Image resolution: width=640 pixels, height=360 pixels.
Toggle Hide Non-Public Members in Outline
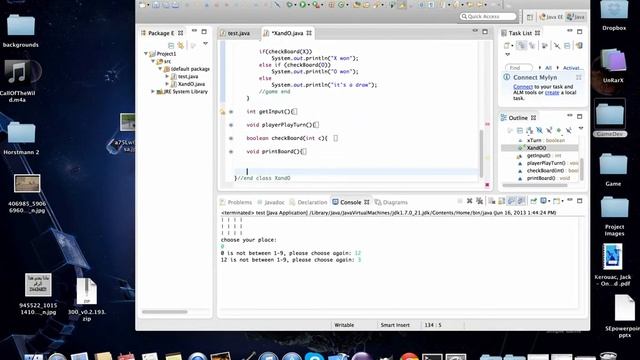click(x=559, y=130)
